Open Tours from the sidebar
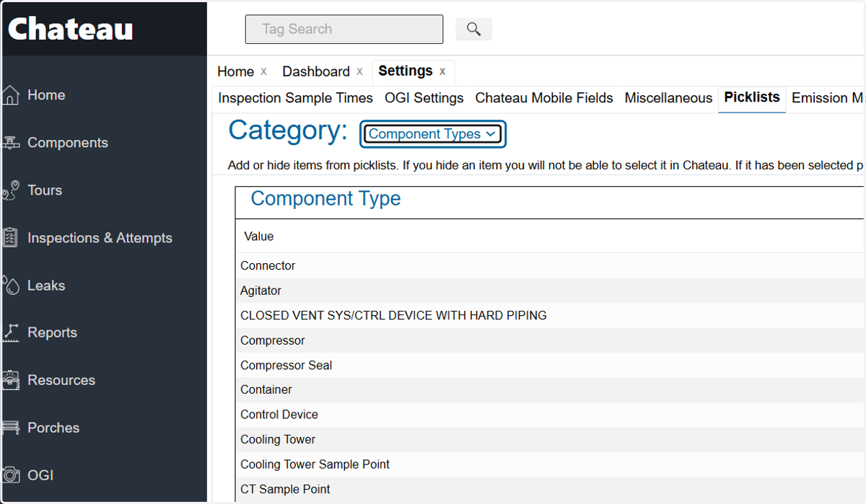This screenshot has height=504, width=866. tap(45, 190)
